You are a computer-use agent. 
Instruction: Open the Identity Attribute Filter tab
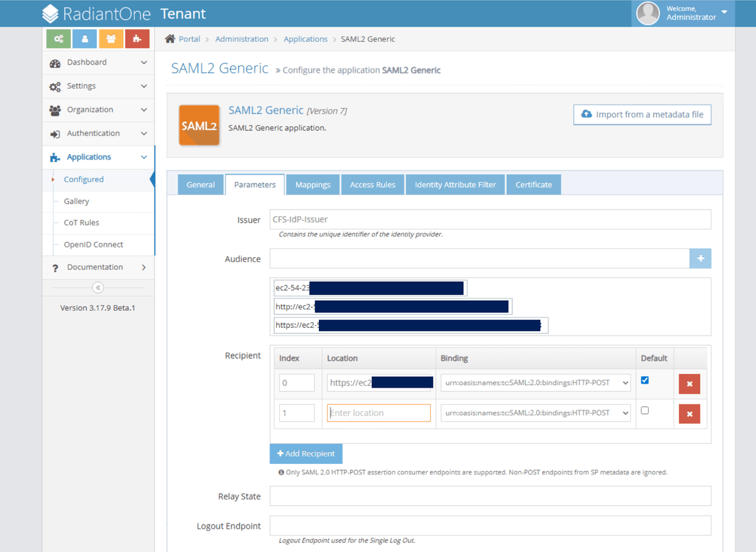455,185
